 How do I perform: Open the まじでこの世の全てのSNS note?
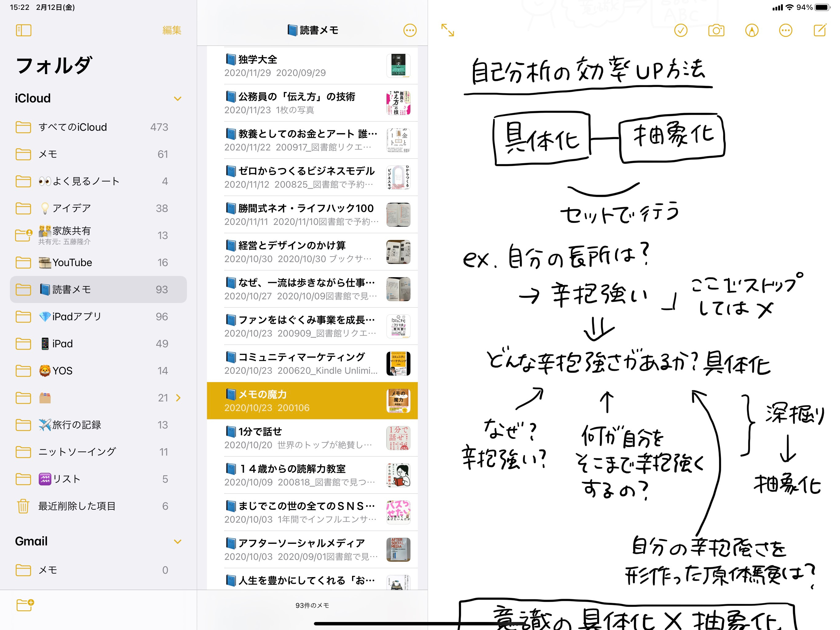pyautogui.click(x=312, y=512)
